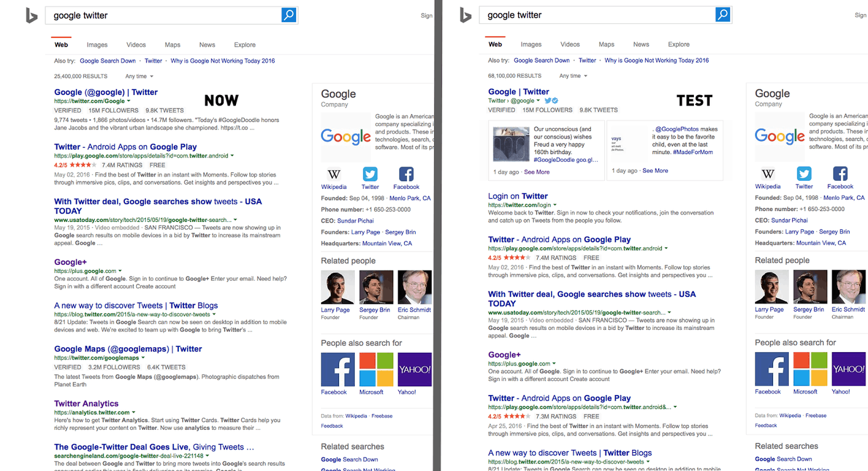Open 'Google Maps (@googlemaps) | Twitter' result

128,349
